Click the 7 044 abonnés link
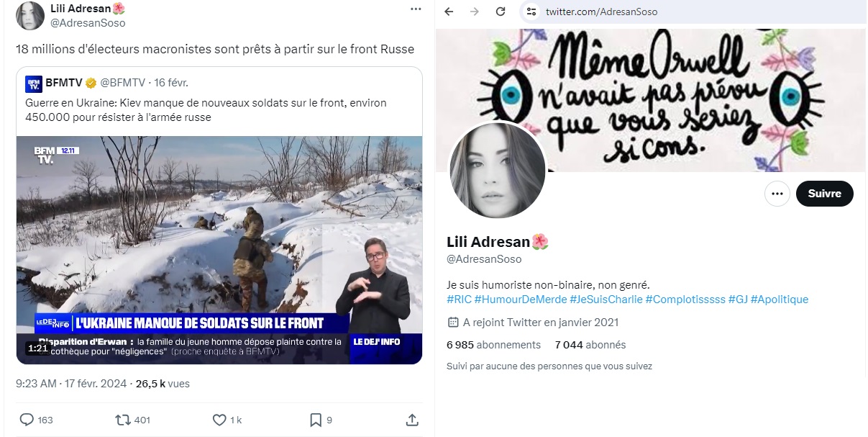This screenshot has width=868, height=437. 590,345
